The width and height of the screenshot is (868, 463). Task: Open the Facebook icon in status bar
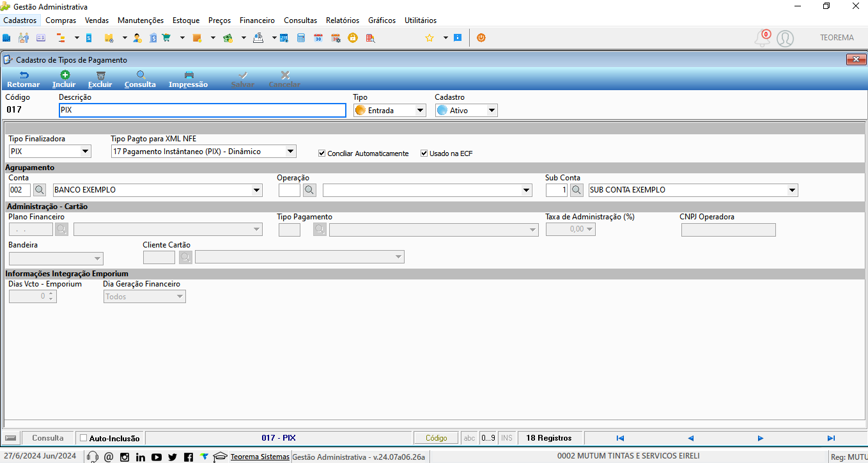pos(188,457)
